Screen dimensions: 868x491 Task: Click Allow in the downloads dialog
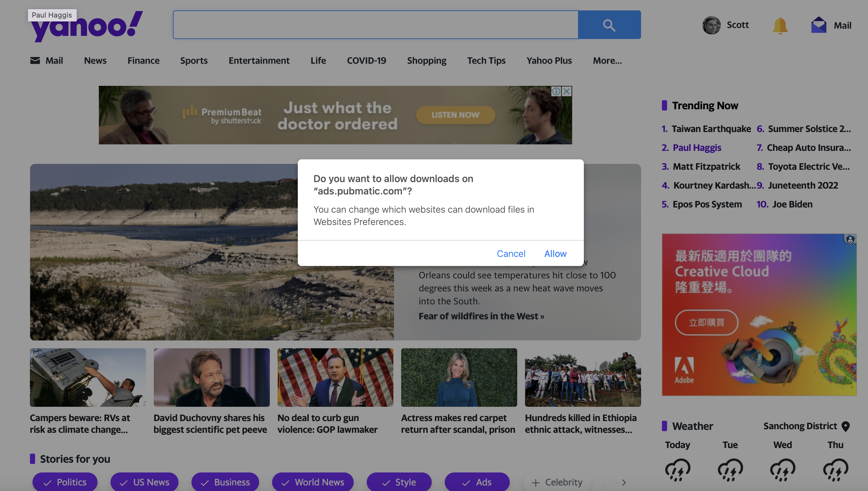tap(555, 254)
